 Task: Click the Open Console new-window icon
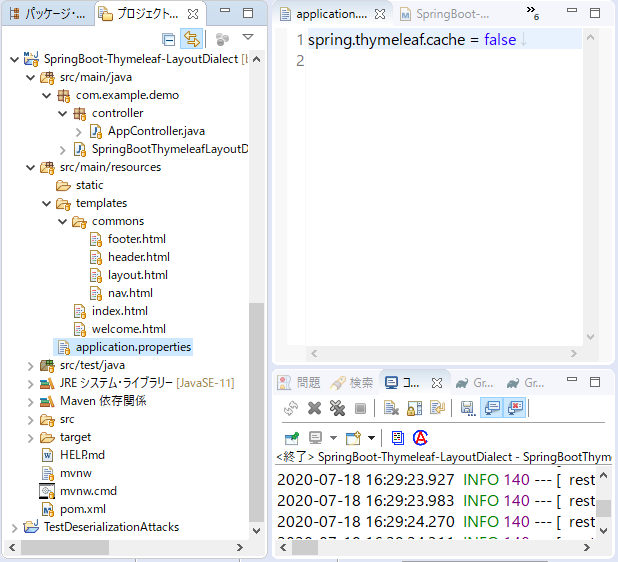tap(353, 438)
